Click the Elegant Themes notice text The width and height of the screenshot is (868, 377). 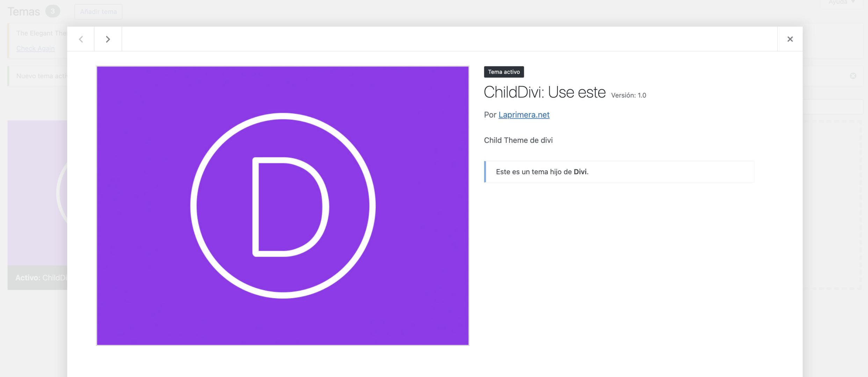click(41, 33)
